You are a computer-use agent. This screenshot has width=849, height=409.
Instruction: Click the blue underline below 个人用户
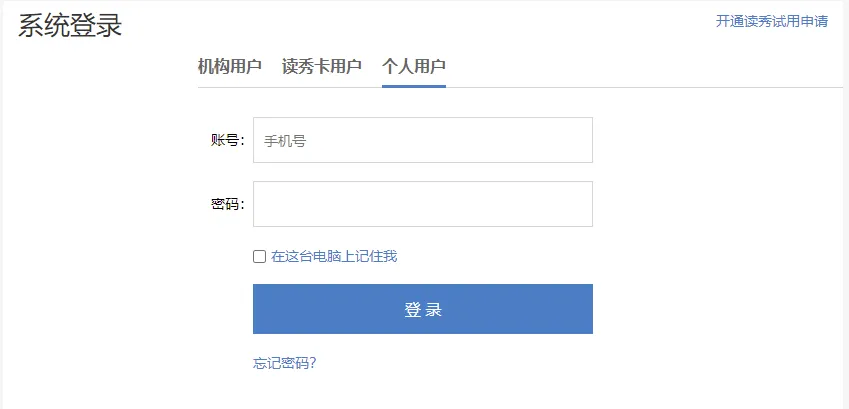pos(414,86)
